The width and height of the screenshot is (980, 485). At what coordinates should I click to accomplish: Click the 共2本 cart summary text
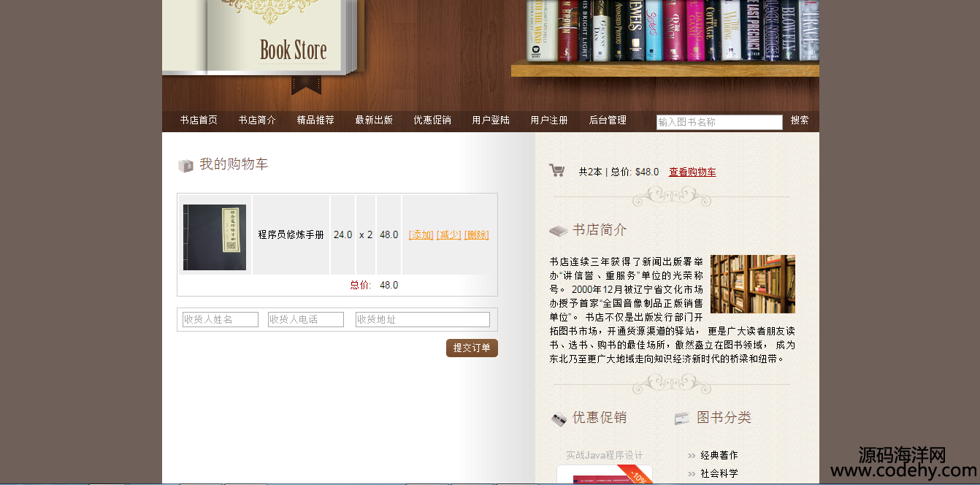(590, 172)
